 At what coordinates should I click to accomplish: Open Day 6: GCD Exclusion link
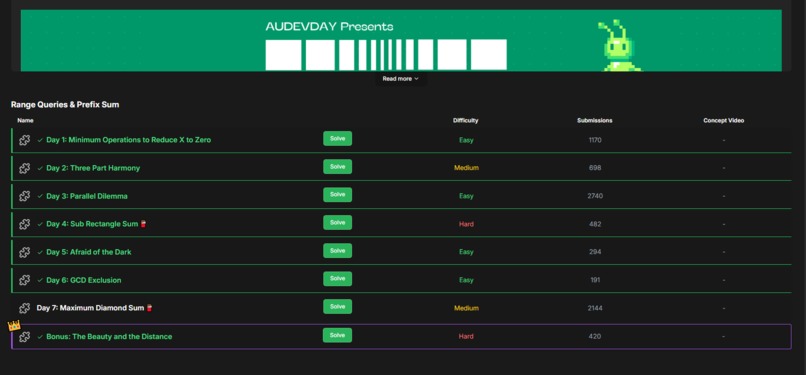click(x=84, y=280)
